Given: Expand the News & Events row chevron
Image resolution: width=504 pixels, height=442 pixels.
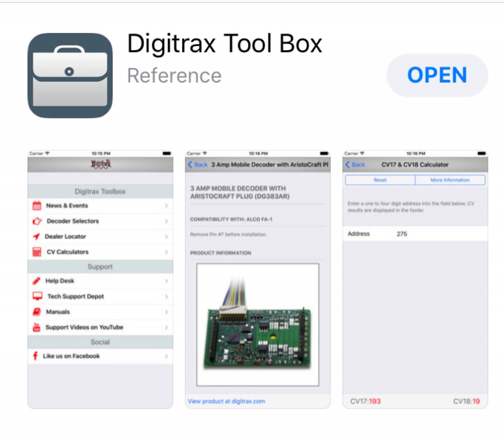Looking at the screenshot, I should (x=166, y=206).
